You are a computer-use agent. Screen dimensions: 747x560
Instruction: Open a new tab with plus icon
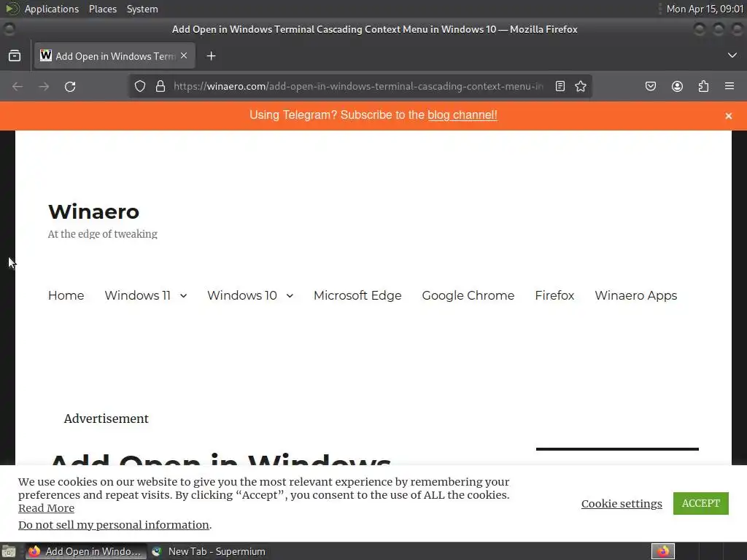211,56
